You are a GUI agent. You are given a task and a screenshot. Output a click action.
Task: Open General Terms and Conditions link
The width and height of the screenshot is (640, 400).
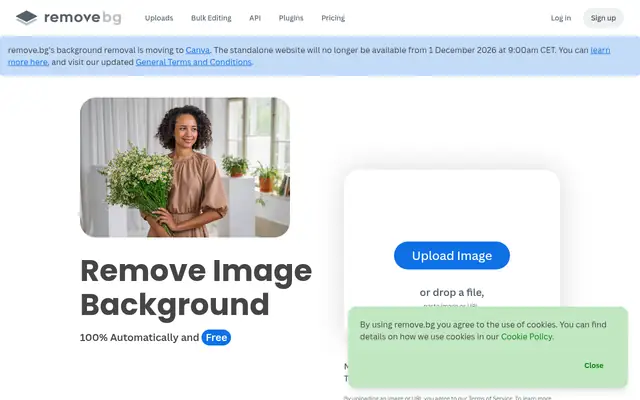click(193, 62)
